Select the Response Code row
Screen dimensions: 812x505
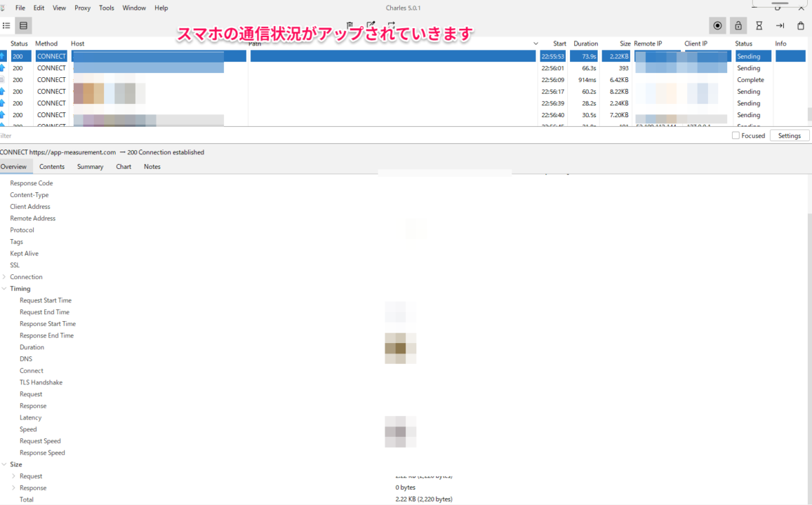click(404, 183)
